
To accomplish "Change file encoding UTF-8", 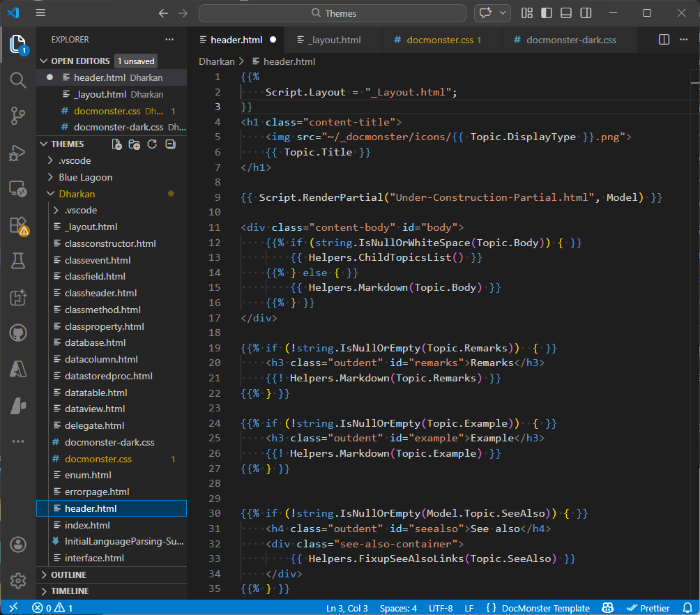I will point(441,608).
